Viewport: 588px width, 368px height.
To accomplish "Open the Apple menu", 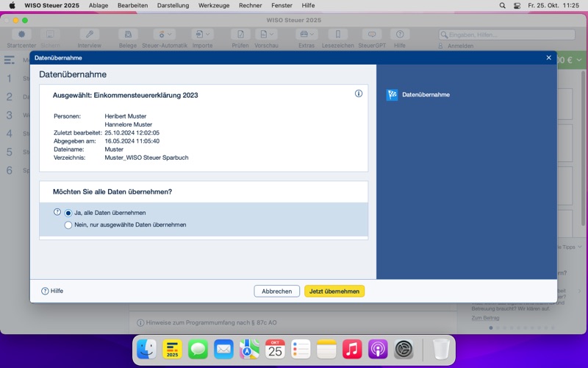I will pyautogui.click(x=12, y=6).
